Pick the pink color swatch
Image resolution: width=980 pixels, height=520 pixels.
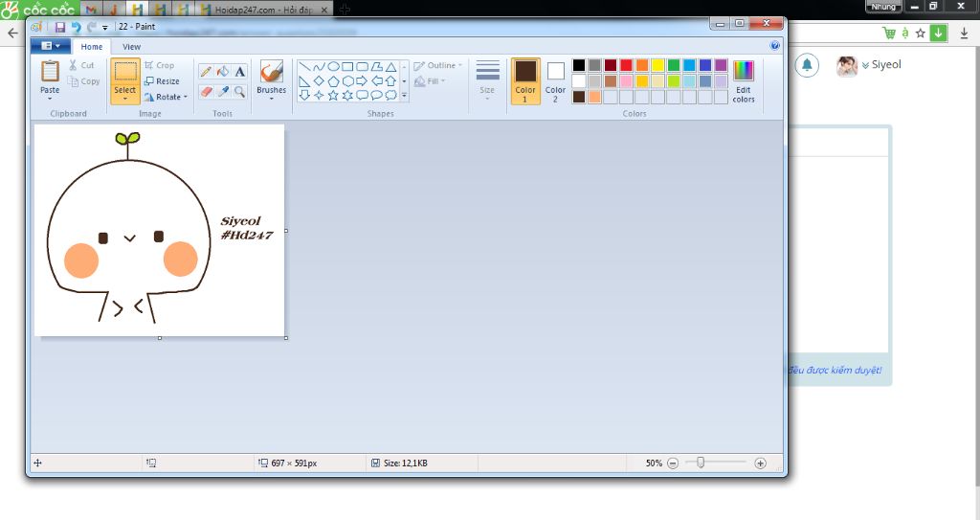[626, 80]
